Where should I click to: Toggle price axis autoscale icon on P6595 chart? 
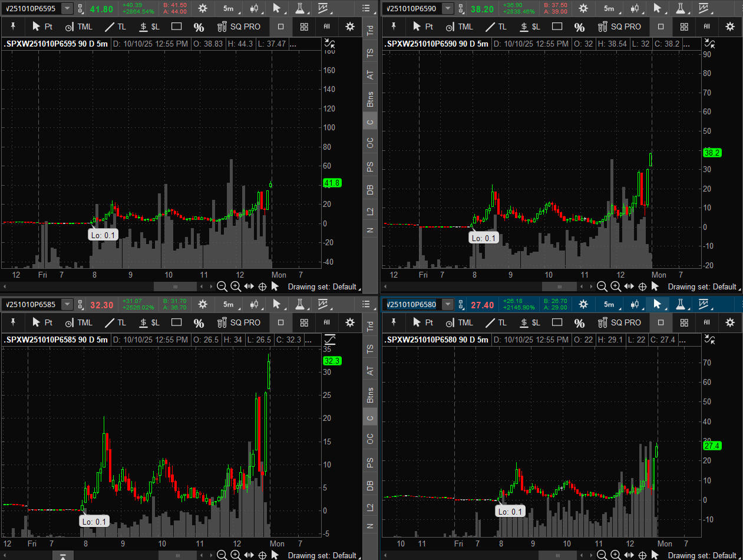coord(329,44)
